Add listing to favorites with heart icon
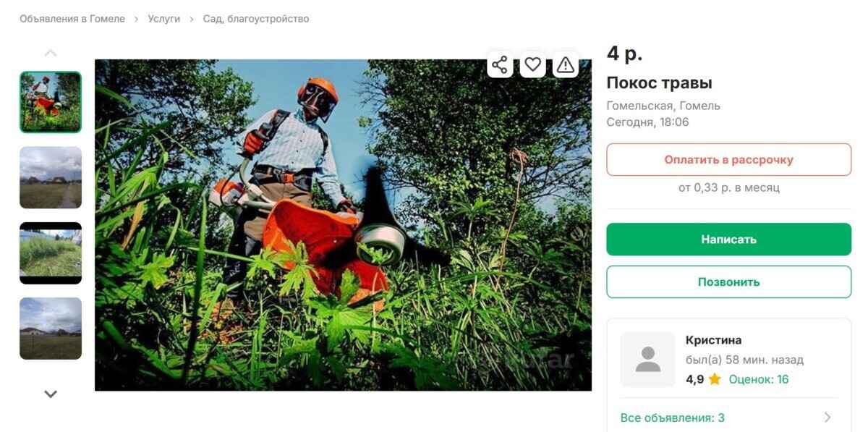868x432 pixels. [x=533, y=64]
